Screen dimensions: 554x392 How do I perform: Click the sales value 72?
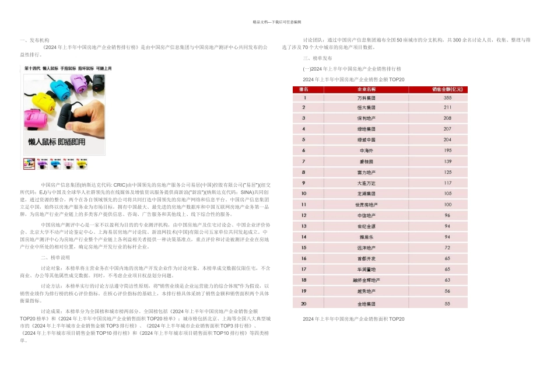pos(447,247)
